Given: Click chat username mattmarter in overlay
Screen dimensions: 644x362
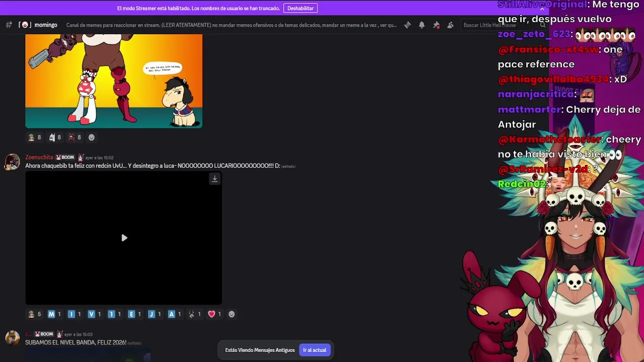Looking at the screenshot, I should 529,109.
